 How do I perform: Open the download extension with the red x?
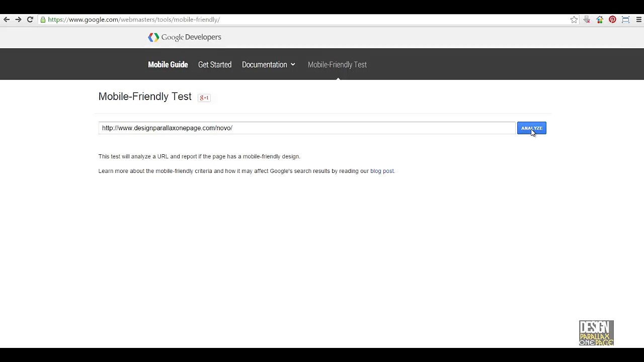click(587, 20)
